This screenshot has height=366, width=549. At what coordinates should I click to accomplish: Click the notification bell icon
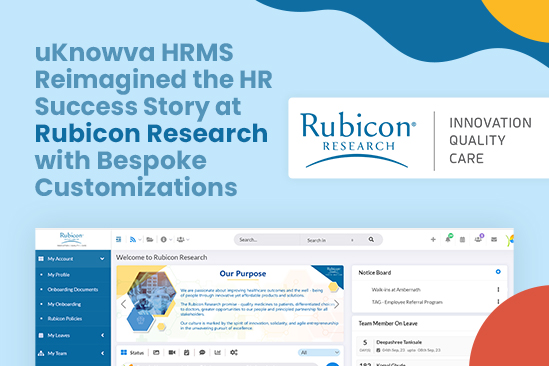pos(448,240)
